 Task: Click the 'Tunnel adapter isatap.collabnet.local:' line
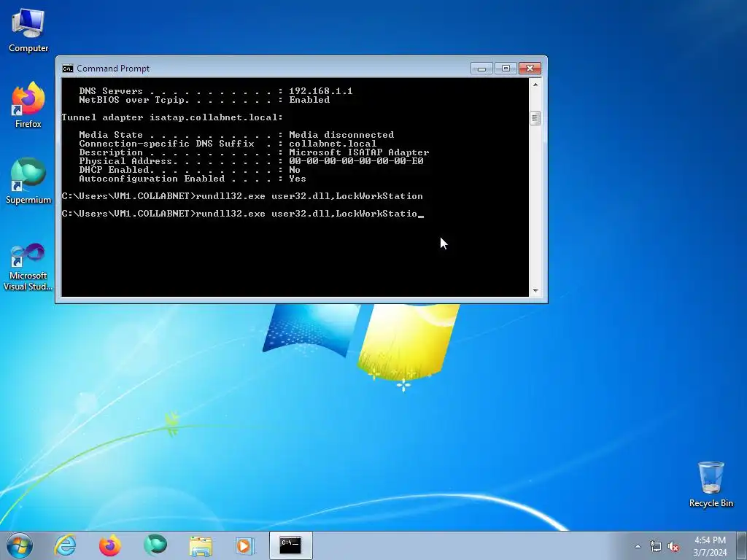pyautogui.click(x=172, y=117)
